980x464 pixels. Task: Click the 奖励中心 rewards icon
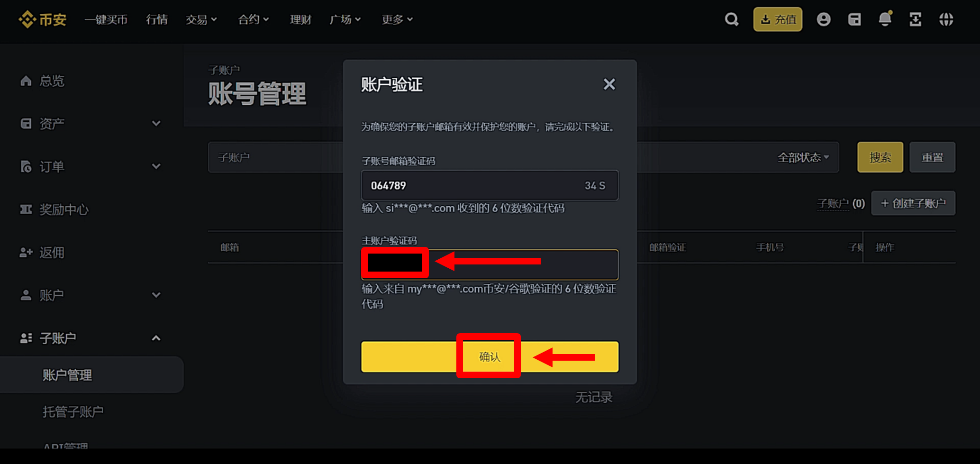(26, 209)
